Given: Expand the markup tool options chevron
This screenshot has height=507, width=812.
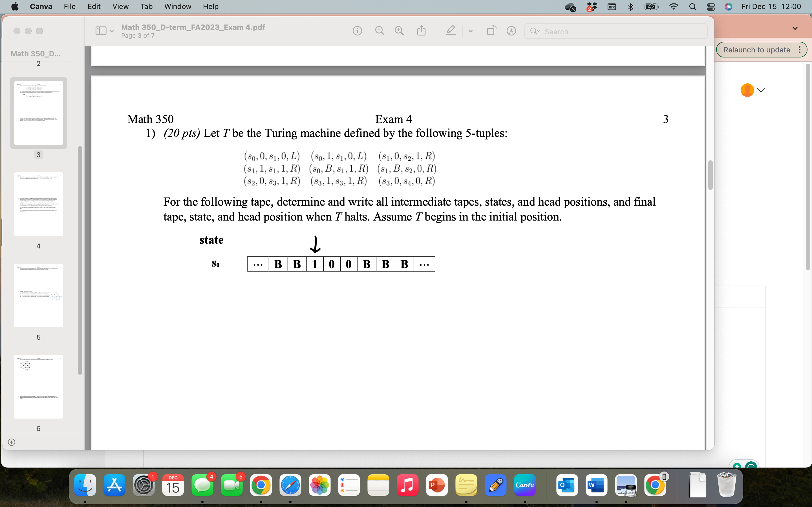Looking at the screenshot, I should (x=470, y=31).
